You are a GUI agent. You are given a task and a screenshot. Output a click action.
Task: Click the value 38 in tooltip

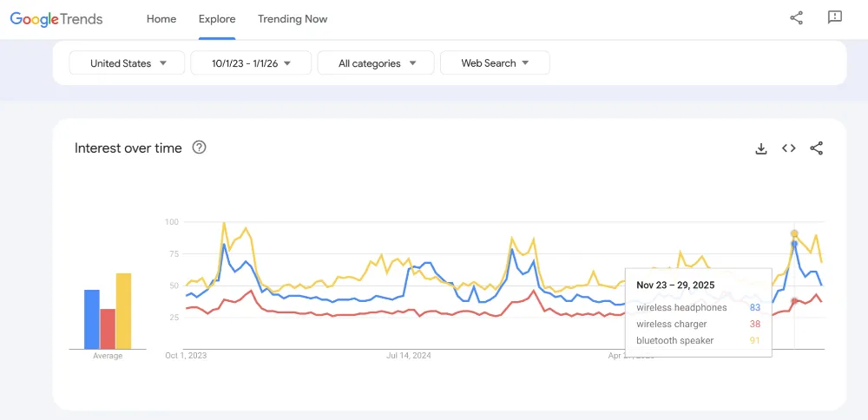point(755,324)
